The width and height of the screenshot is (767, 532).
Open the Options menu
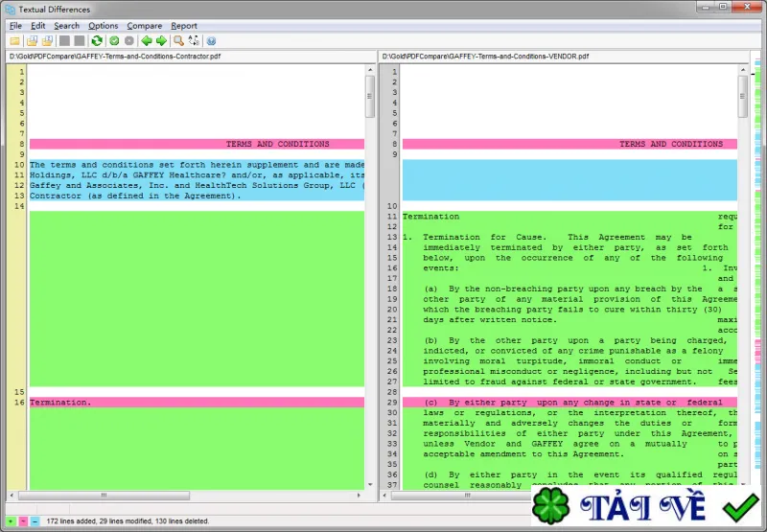pos(104,26)
